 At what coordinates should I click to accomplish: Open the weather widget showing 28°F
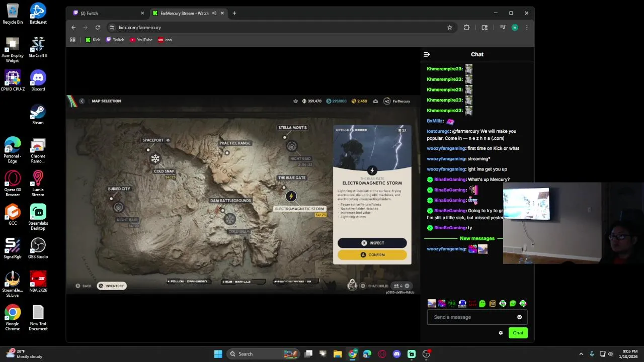click(25, 354)
